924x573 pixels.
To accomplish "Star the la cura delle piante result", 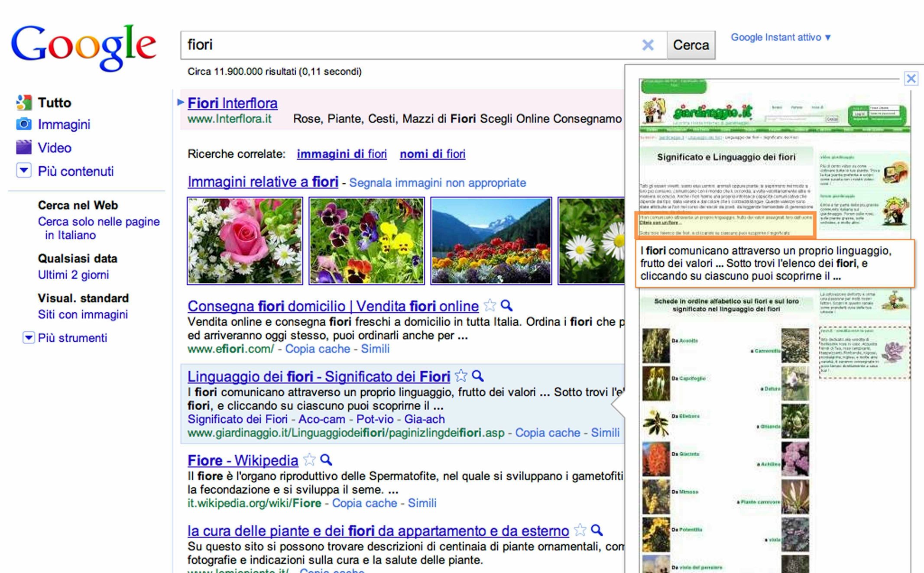I will [580, 530].
